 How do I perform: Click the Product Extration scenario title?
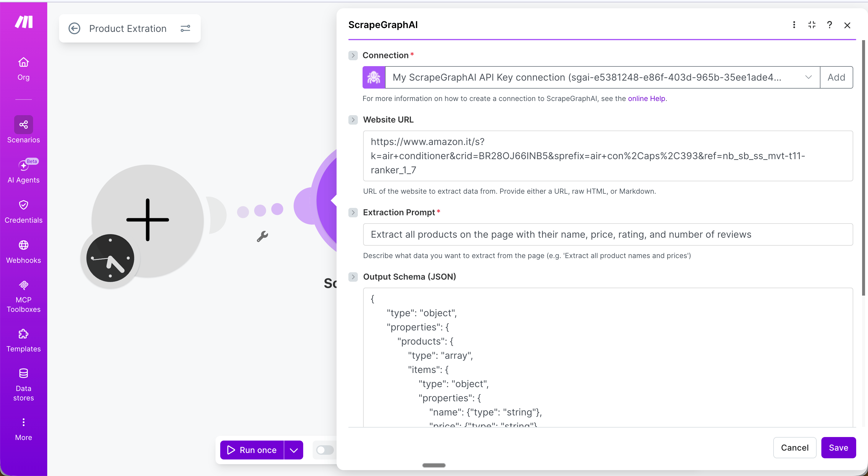pos(128,28)
